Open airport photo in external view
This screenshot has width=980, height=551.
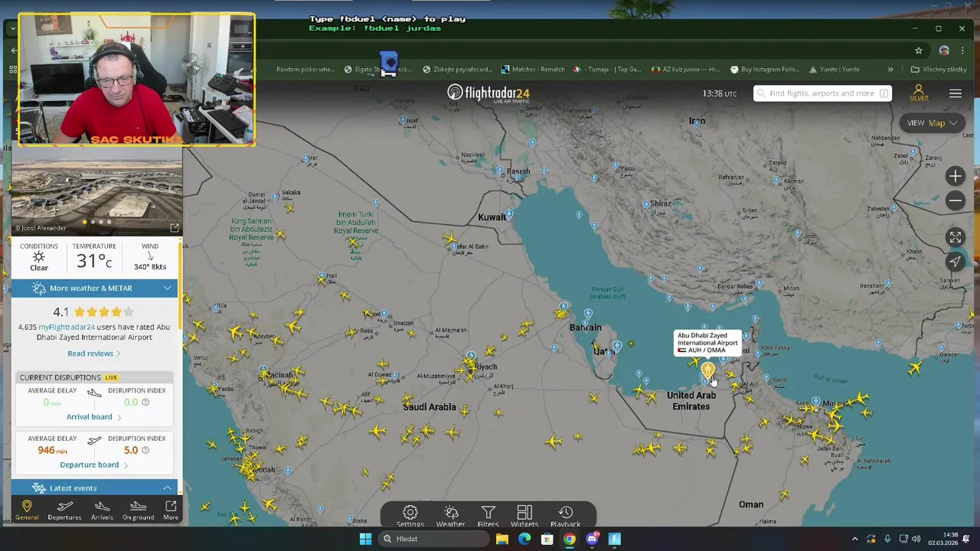174,228
